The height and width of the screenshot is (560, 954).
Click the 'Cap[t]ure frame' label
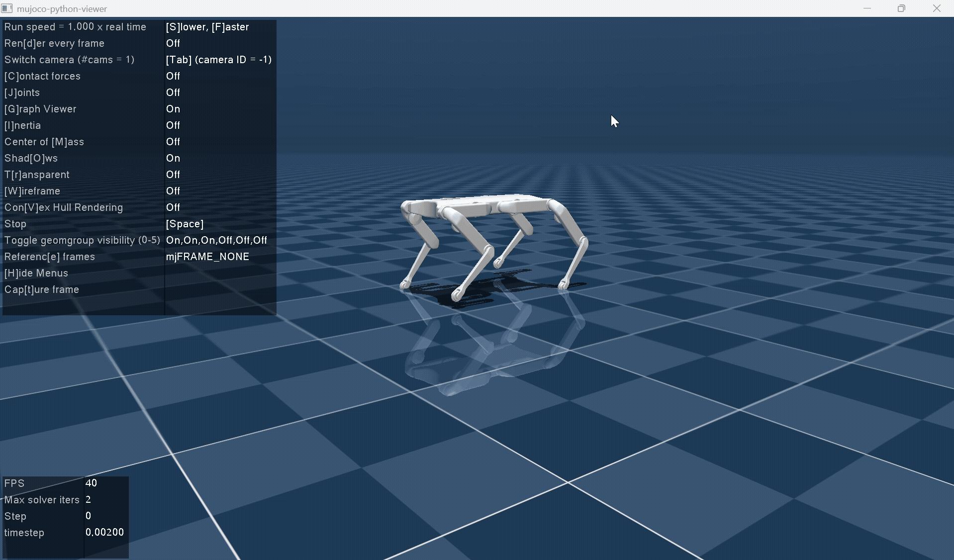42,289
